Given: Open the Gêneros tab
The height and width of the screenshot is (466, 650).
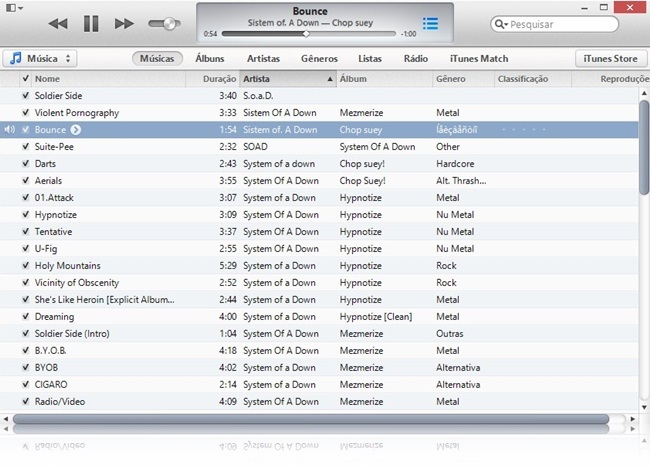Looking at the screenshot, I should pyautogui.click(x=319, y=58).
